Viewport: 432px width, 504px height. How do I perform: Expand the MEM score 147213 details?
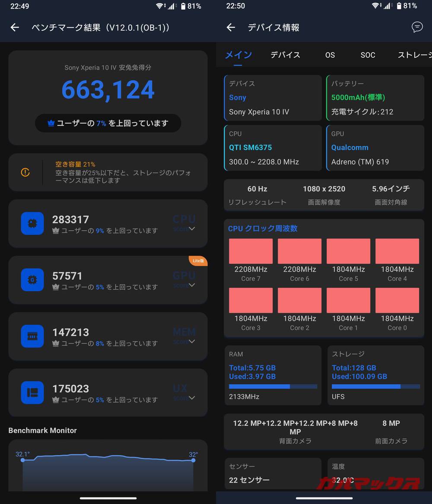coord(192,341)
